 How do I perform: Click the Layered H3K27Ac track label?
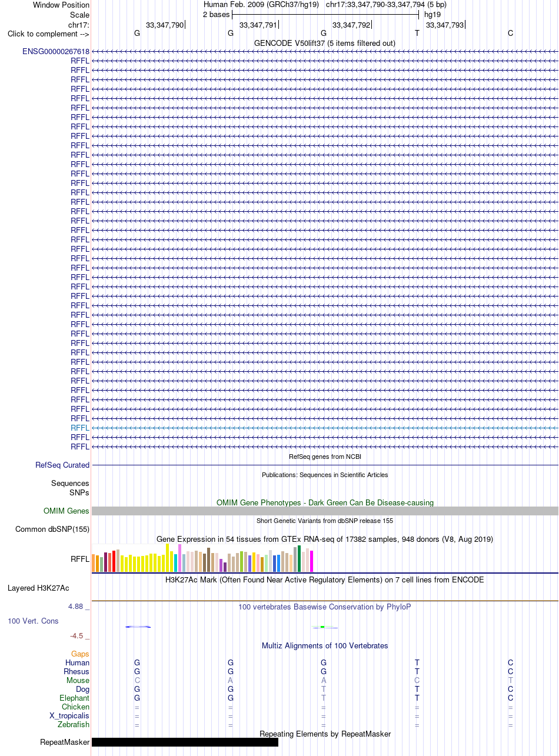(x=38, y=588)
